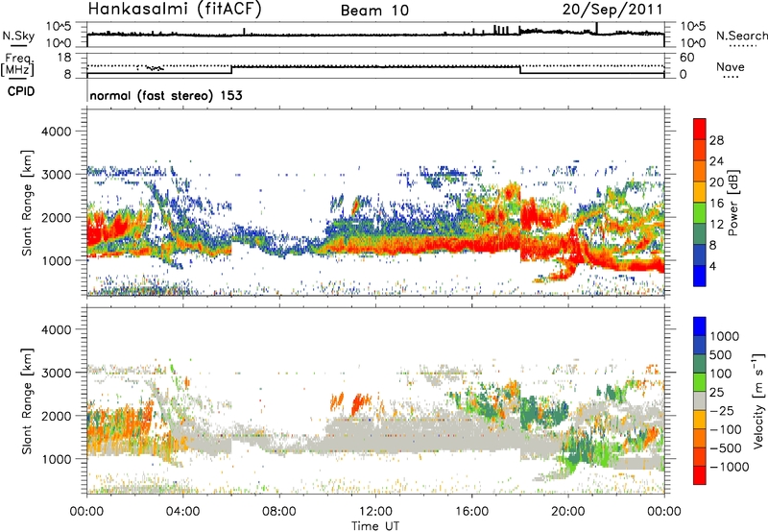Click the "20:00" time tick label
Image resolution: width=768 pixels, height=532 pixels.
[x=567, y=512]
